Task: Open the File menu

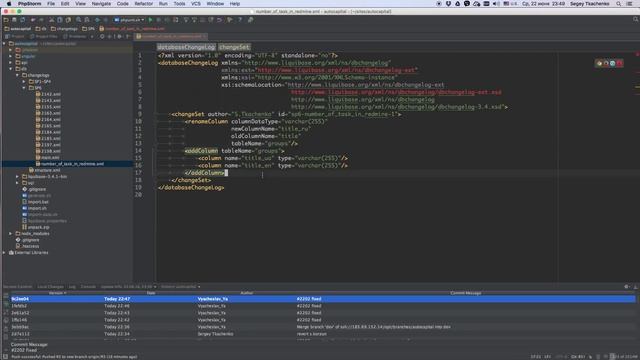Action: tap(51, 4)
